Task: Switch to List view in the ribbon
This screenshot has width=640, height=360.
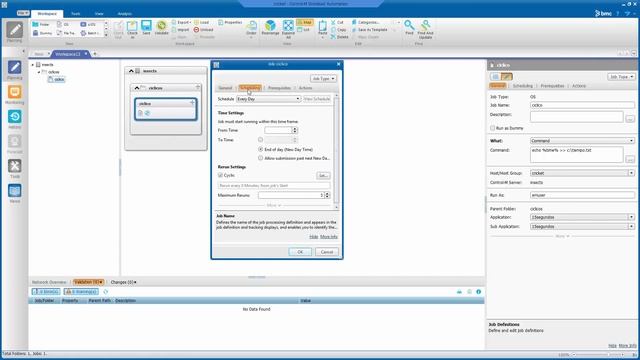Action: tap(304, 30)
